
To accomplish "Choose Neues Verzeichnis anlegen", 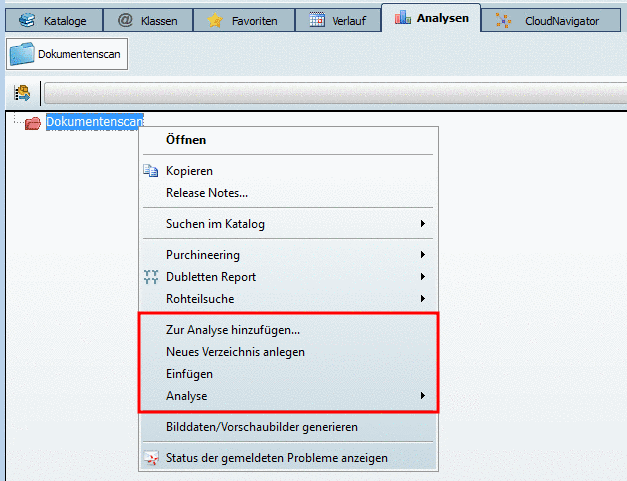I will point(288,352).
